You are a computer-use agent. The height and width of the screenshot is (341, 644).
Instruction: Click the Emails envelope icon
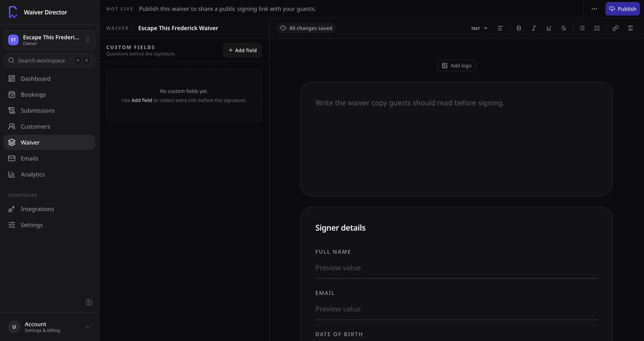(x=12, y=158)
